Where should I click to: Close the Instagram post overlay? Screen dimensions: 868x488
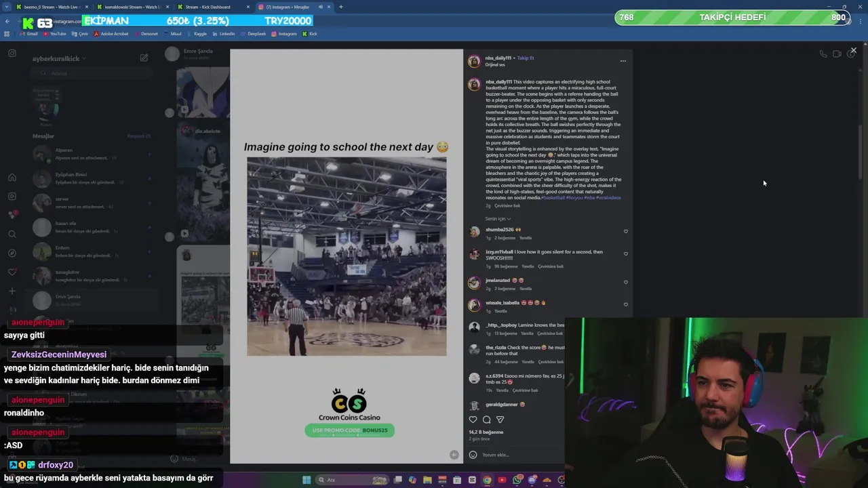point(853,50)
